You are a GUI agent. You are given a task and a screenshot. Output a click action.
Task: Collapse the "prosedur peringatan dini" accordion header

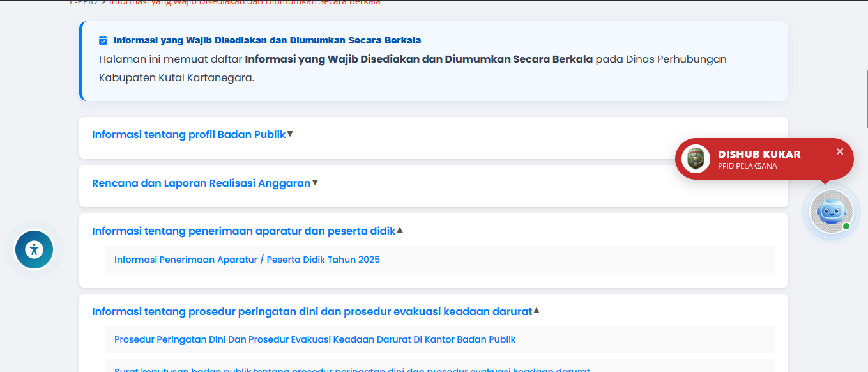316,311
